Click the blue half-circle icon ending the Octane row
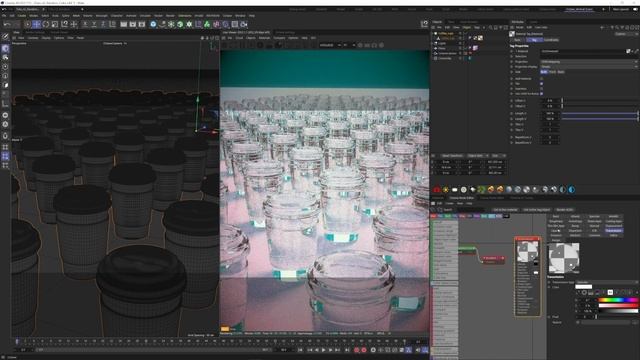 pyautogui.click(x=571, y=189)
